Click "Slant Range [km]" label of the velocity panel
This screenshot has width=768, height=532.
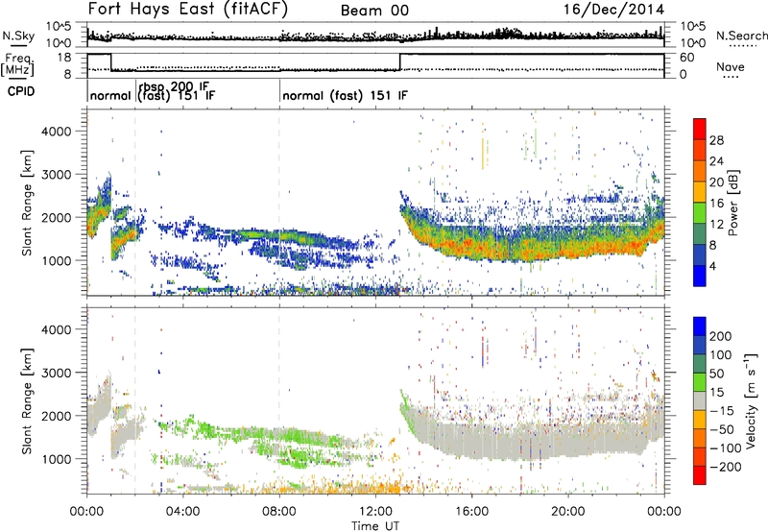[x=27, y=401]
